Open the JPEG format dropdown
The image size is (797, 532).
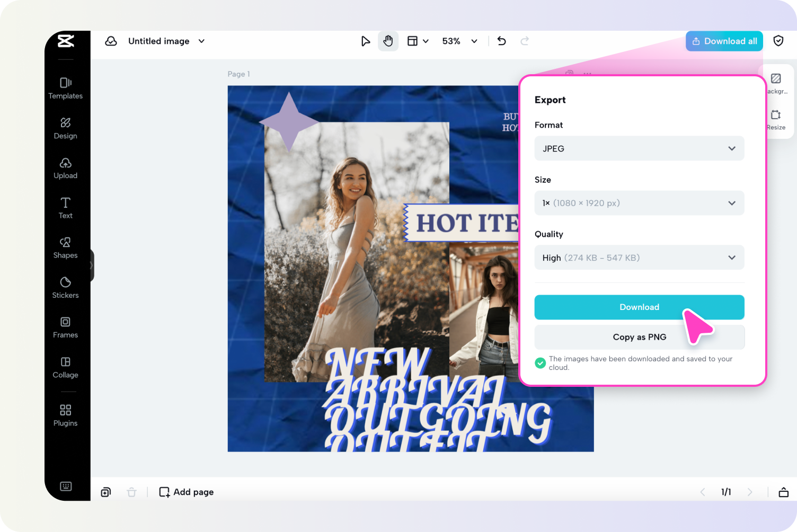point(639,148)
